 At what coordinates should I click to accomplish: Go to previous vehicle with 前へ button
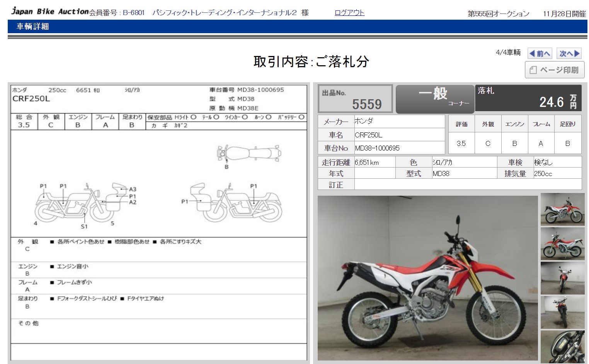(x=540, y=53)
